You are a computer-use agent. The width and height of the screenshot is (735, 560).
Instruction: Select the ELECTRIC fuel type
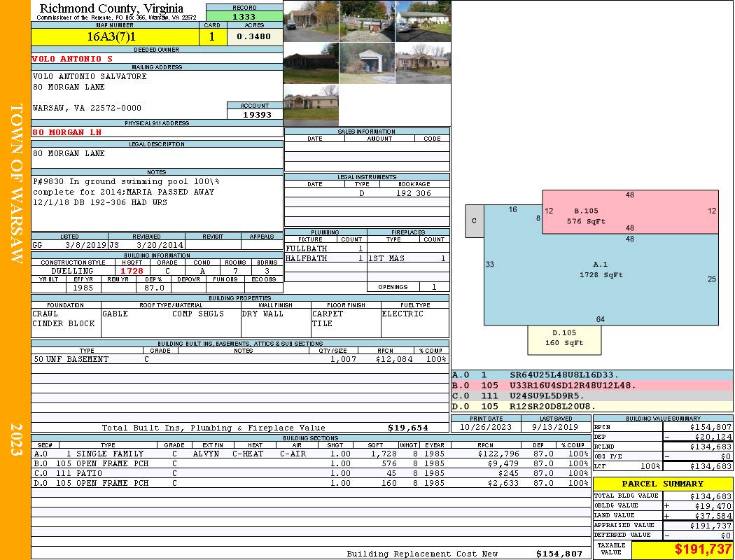tap(402, 314)
